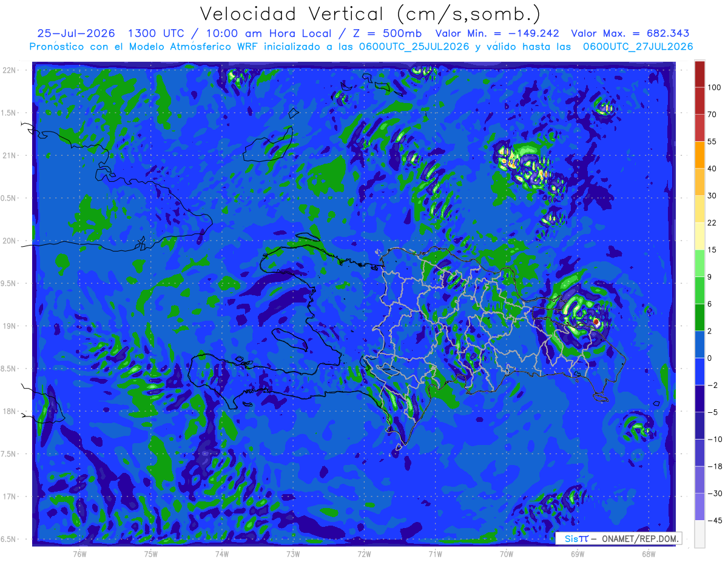Click the 'Valor Min. = -149.242' value

pos(497,33)
